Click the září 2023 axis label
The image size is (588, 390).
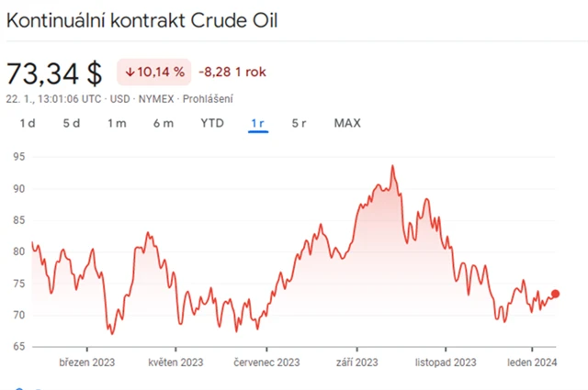[356, 362]
